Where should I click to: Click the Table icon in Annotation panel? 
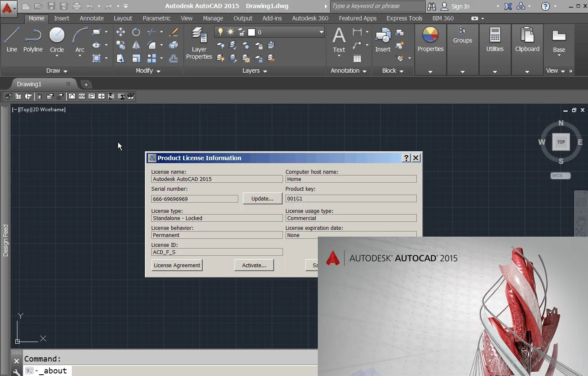tap(357, 58)
